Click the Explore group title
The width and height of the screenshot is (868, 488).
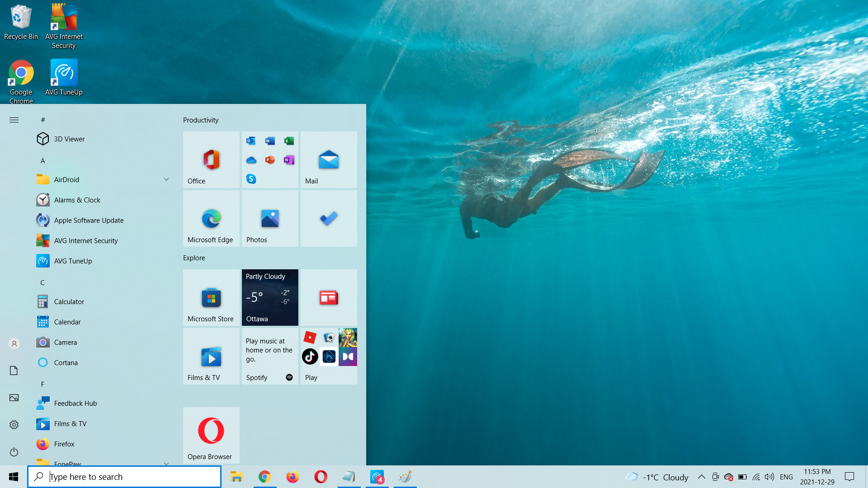pos(194,258)
